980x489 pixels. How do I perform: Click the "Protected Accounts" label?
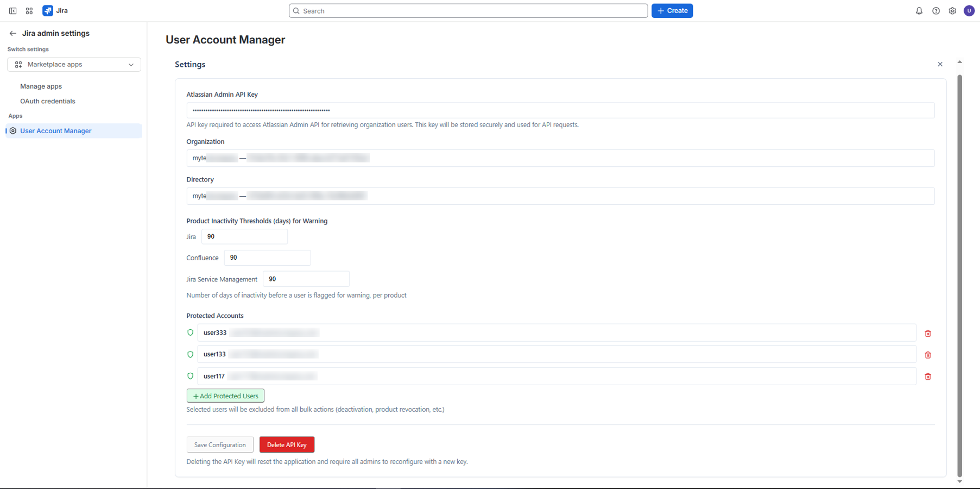[x=215, y=316]
